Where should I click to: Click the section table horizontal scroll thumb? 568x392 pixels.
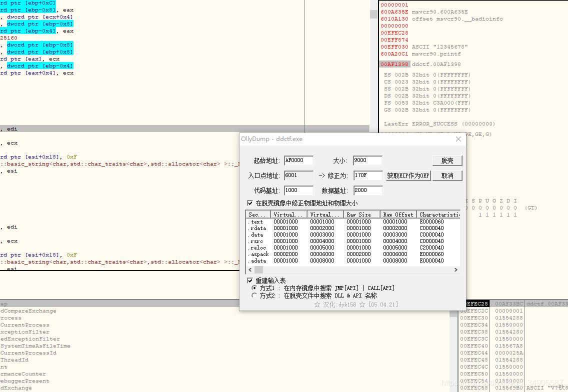[258, 270]
